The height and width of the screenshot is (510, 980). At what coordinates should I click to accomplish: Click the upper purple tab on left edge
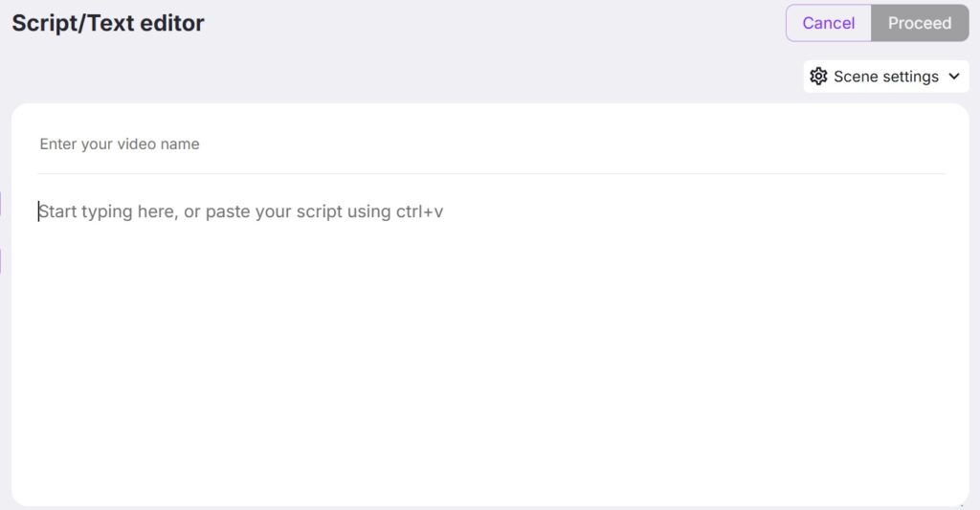click(1, 204)
